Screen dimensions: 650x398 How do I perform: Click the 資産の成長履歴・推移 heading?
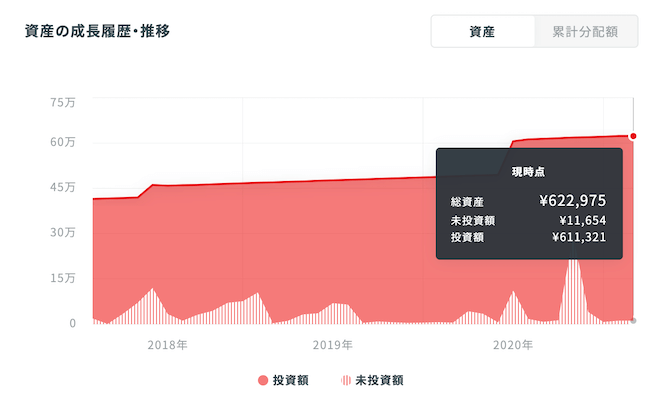pyautogui.click(x=97, y=31)
